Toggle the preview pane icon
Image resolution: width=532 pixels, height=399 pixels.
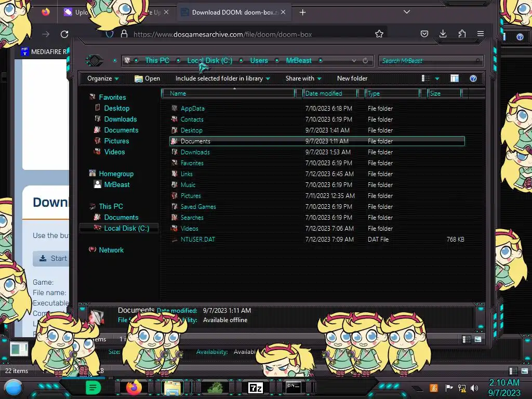click(x=455, y=78)
